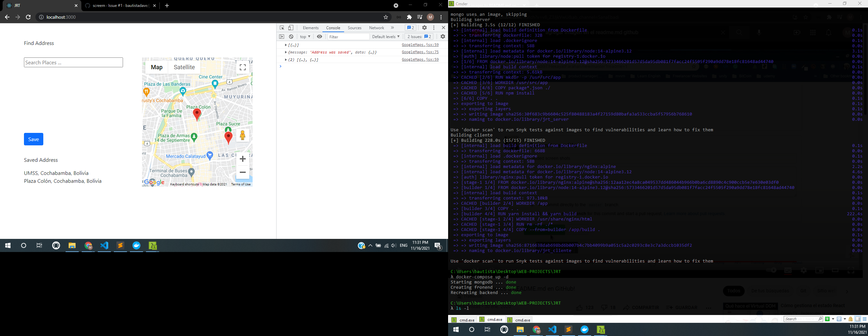Activate the DevTools inspect element picker icon

tap(282, 28)
